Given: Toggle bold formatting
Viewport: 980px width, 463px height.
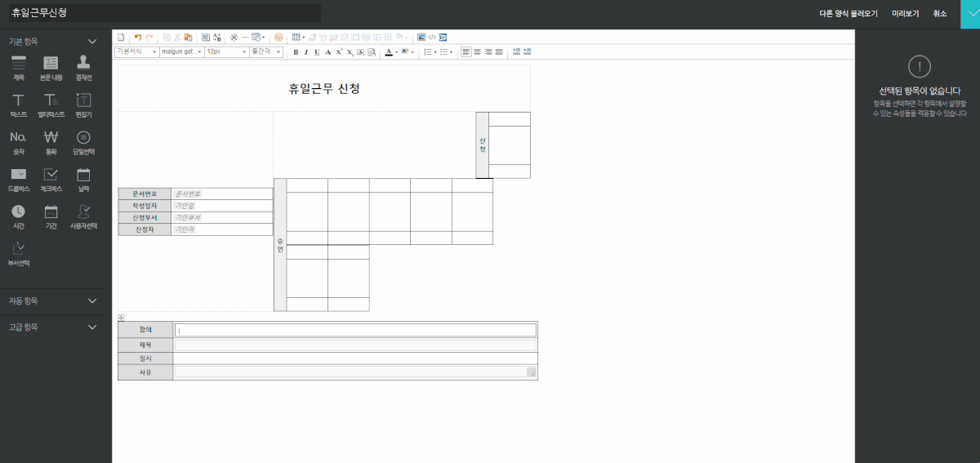Looking at the screenshot, I should (x=296, y=52).
